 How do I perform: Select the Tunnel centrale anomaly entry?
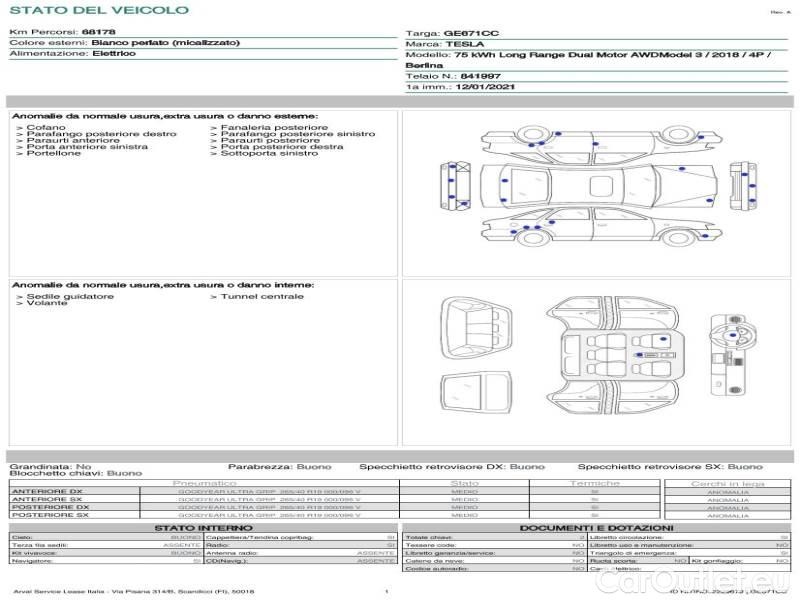click(260, 296)
